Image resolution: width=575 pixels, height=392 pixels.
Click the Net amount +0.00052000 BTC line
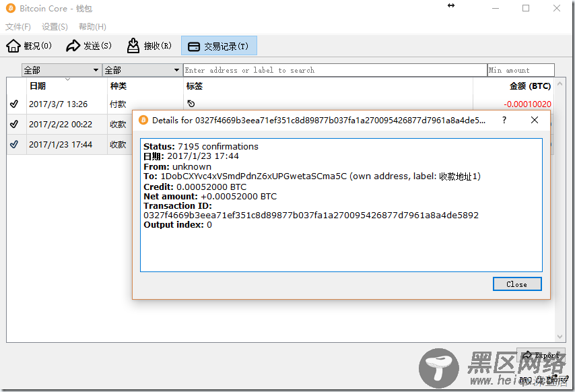click(210, 197)
